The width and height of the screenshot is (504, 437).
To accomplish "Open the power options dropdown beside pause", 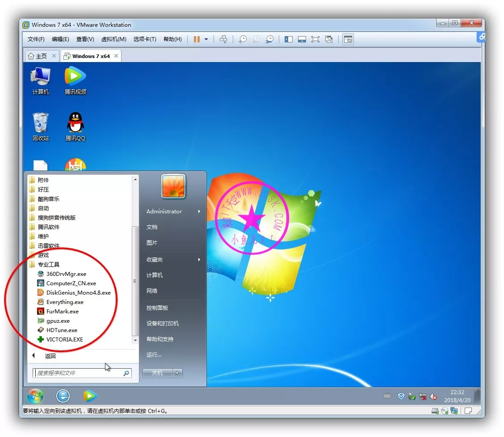I will tap(206, 39).
